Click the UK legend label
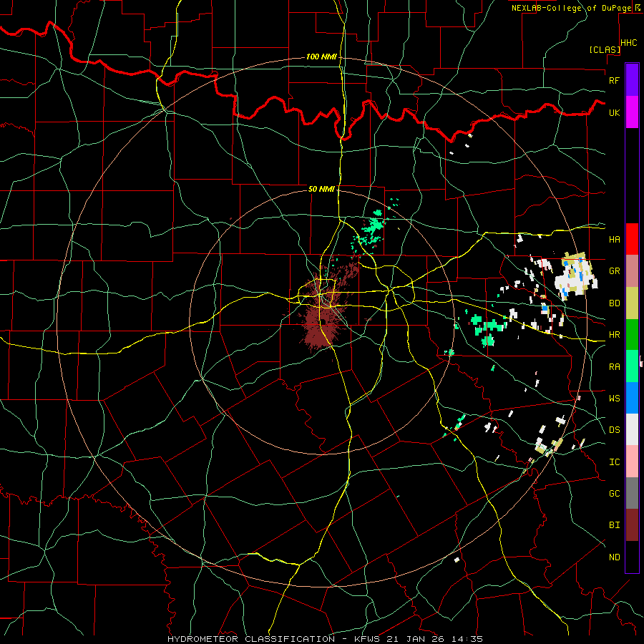The image size is (644, 644). 614,112
